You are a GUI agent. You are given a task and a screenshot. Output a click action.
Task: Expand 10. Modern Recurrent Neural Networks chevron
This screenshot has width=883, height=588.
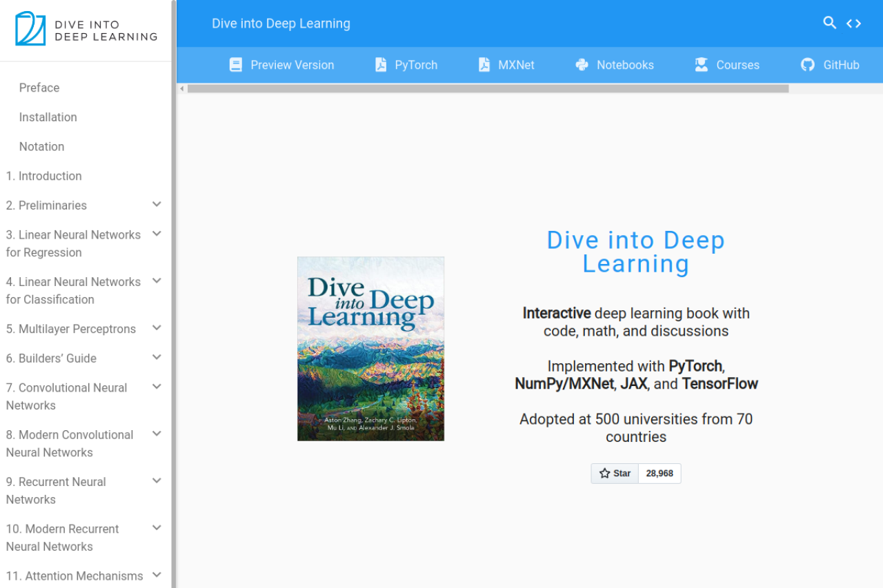[157, 528]
